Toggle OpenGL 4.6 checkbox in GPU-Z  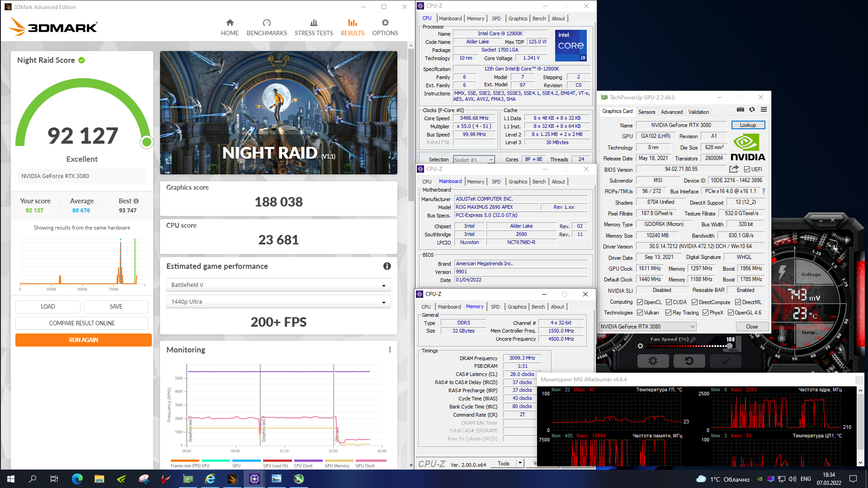pos(731,313)
